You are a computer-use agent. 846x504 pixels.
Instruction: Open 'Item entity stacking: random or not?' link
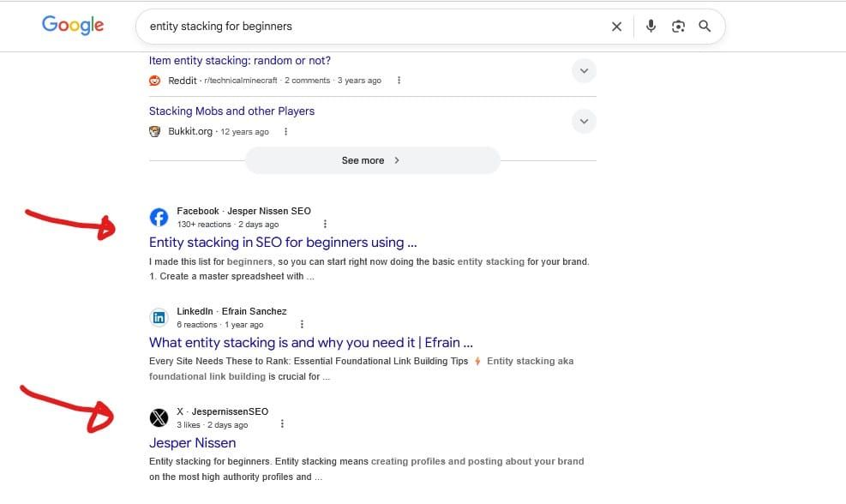pyautogui.click(x=239, y=61)
